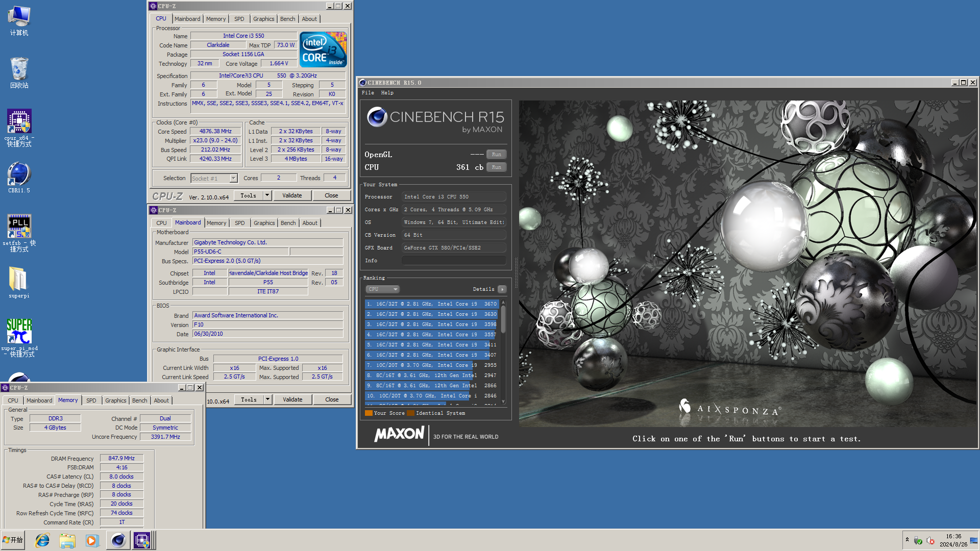Screen dimensions: 980x551
Task: Click the Identical System legend swatch
Action: click(x=410, y=413)
